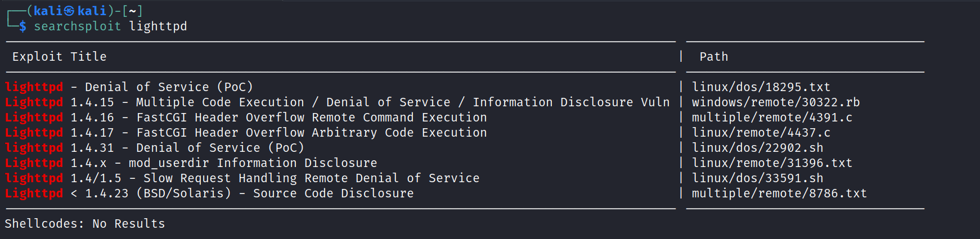Viewport: 980px width, 239px height.
Task: Click the kali㉿kali prompt username
Action: [70, 11]
